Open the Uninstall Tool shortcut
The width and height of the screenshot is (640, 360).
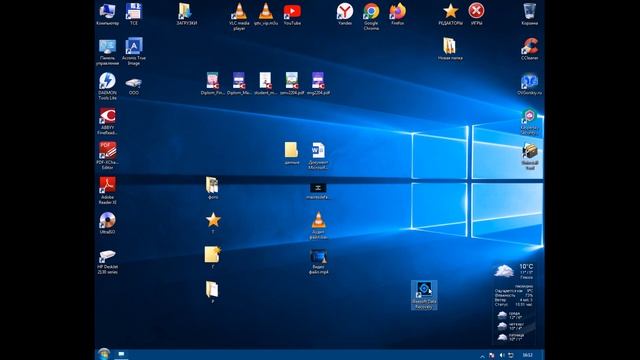click(x=529, y=157)
